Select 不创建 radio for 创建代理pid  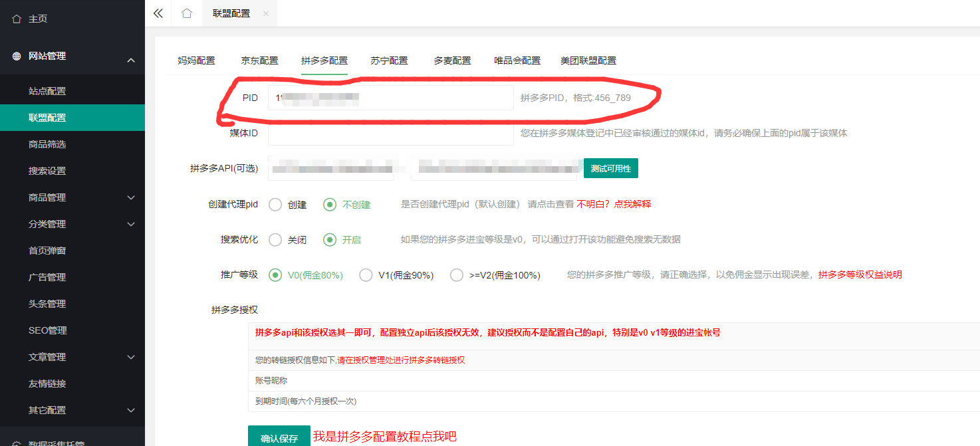[330, 205]
